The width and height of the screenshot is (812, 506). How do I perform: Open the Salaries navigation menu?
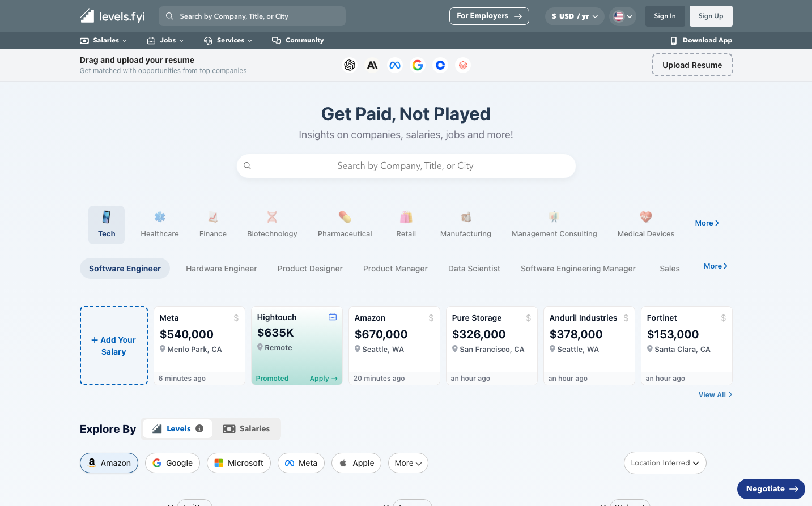click(x=104, y=40)
